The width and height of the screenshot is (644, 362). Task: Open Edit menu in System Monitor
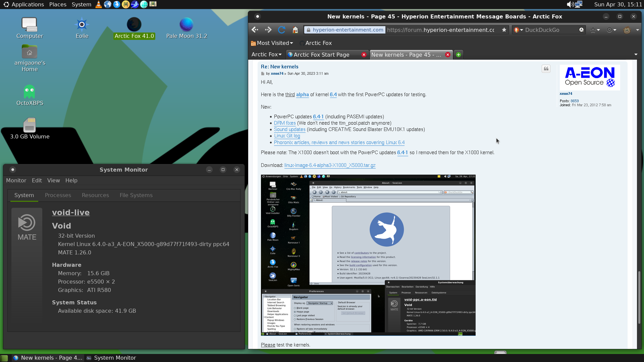pos(37,180)
